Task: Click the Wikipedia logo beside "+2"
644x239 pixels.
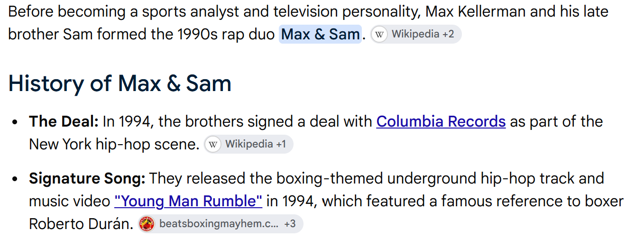Action: (379, 34)
